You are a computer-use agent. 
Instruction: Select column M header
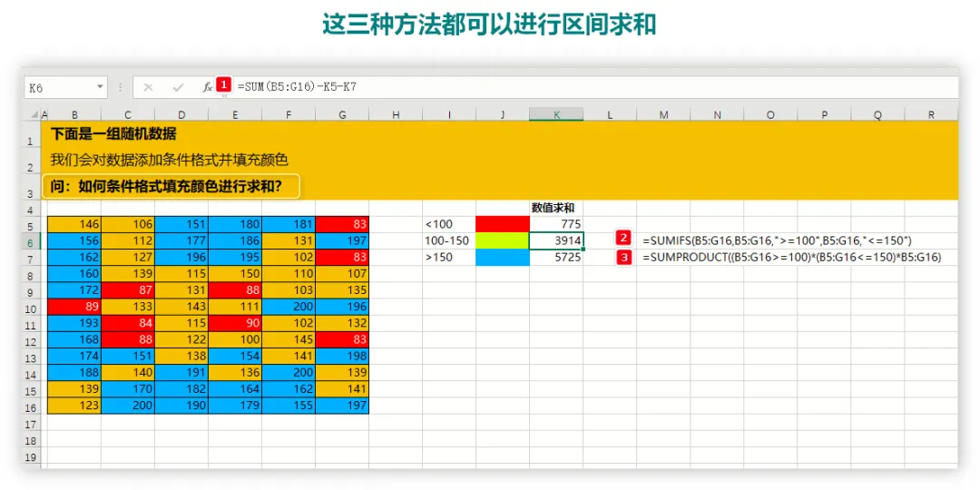pos(663,114)
